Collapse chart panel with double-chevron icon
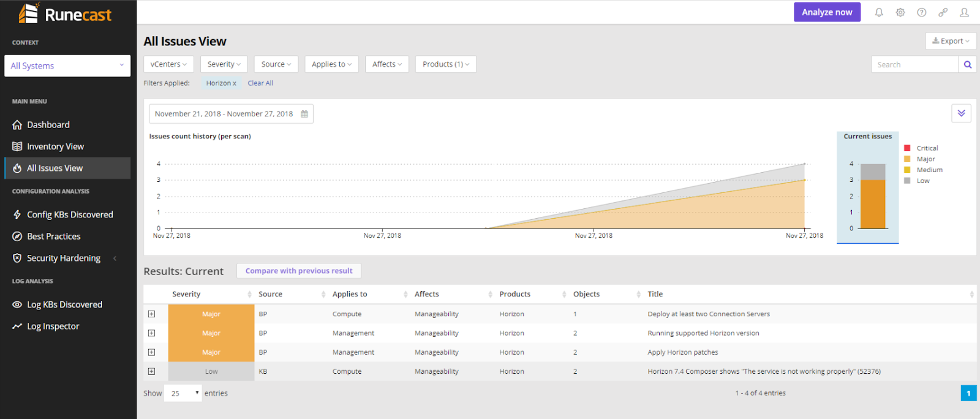 (961, 113)
